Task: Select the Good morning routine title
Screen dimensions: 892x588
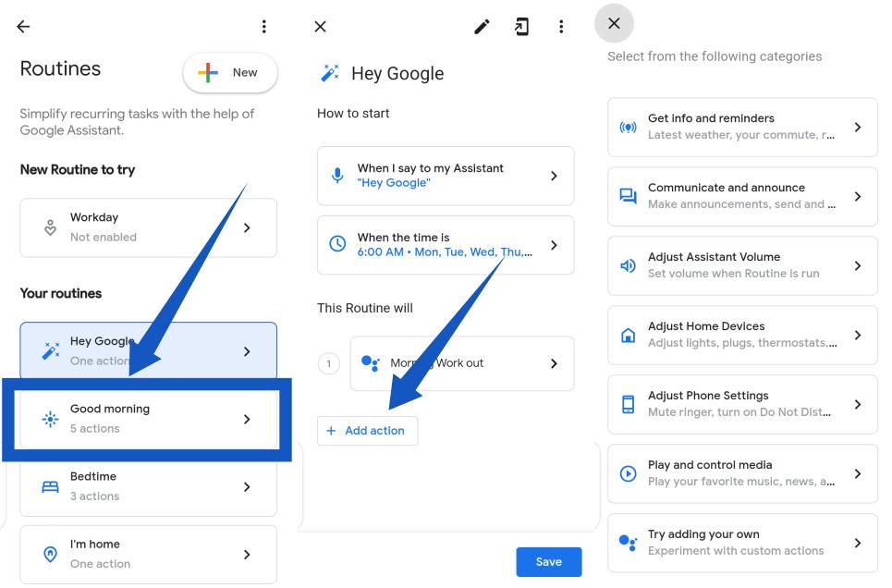Action: coord(110,409)
